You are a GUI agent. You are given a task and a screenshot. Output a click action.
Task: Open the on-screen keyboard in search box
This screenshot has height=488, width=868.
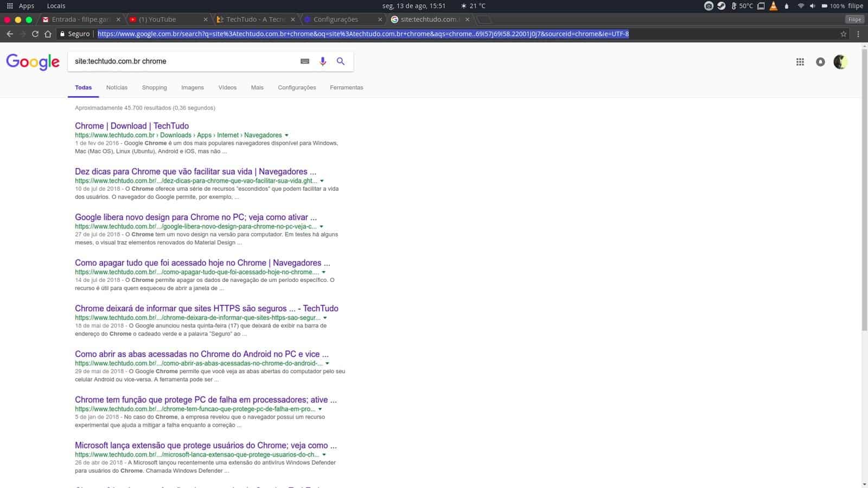(x=305, y=61)
